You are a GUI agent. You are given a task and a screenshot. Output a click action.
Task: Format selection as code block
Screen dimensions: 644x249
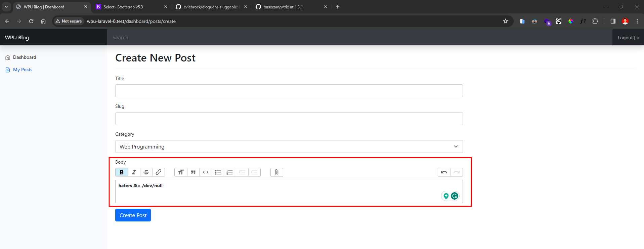[x=206, y=172]
